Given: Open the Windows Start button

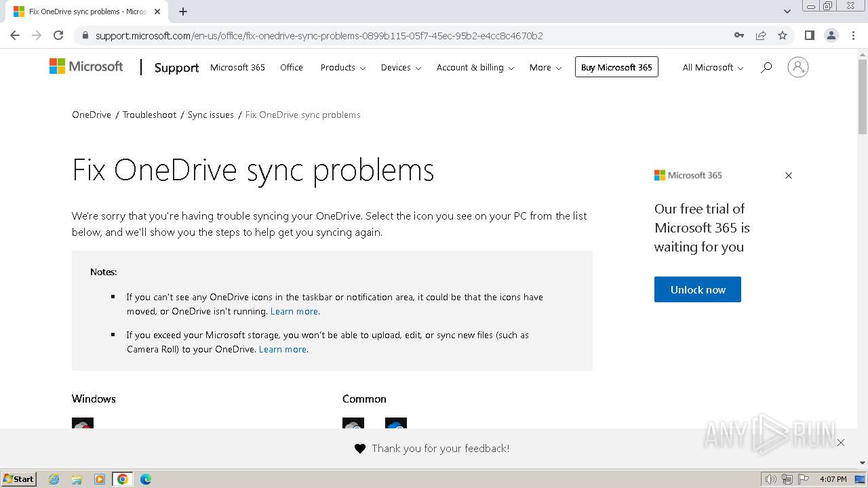Looking at the screenshot, I should click(x=19, y=479).
